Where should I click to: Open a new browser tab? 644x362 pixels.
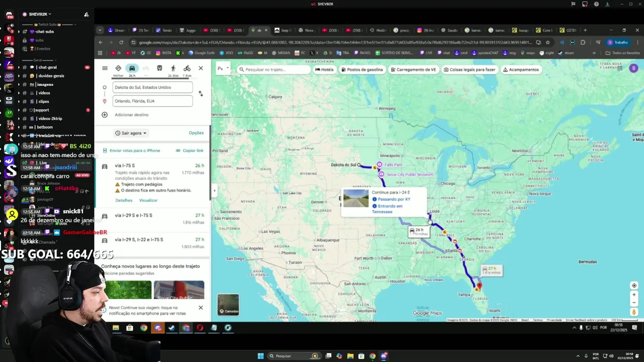585,30
